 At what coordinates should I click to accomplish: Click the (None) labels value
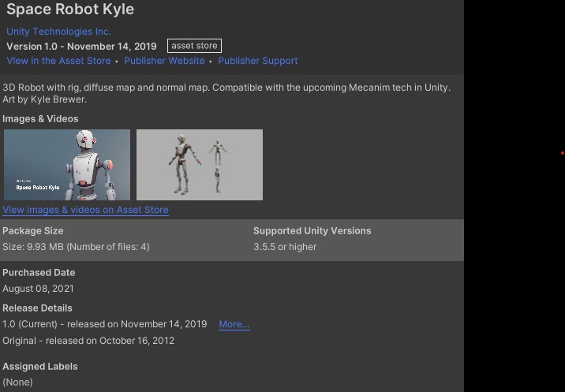point(17,382)
